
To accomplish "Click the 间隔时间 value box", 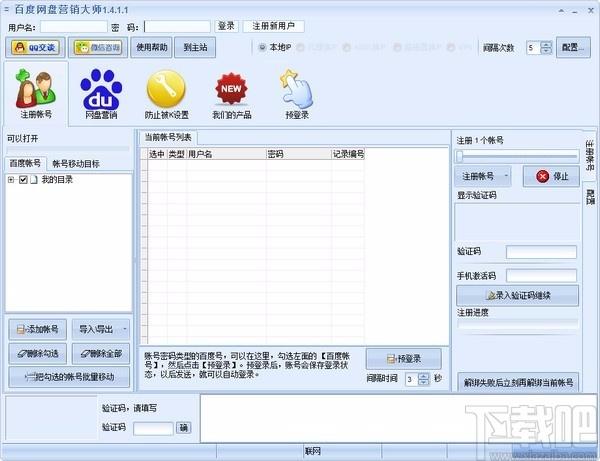I will [412, 379].
